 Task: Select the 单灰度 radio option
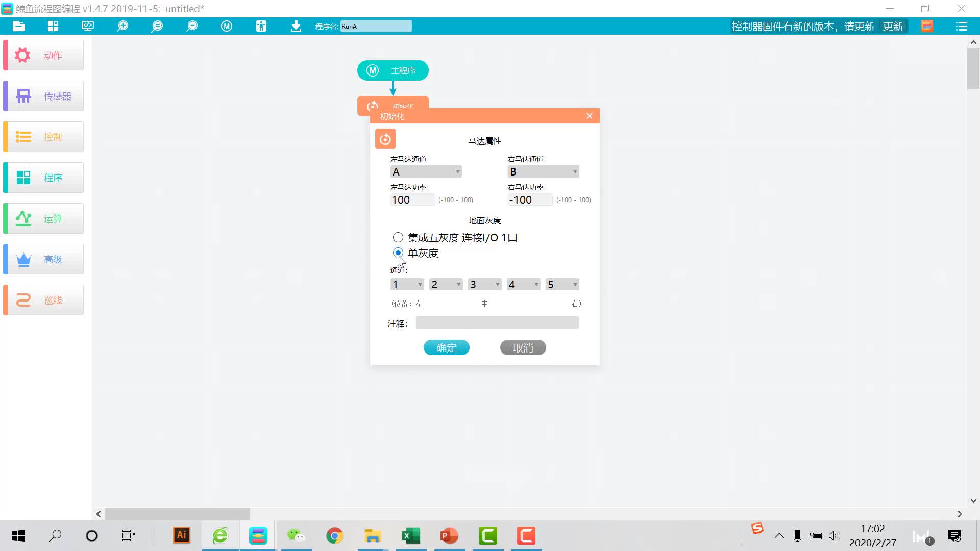click(398, 253)
